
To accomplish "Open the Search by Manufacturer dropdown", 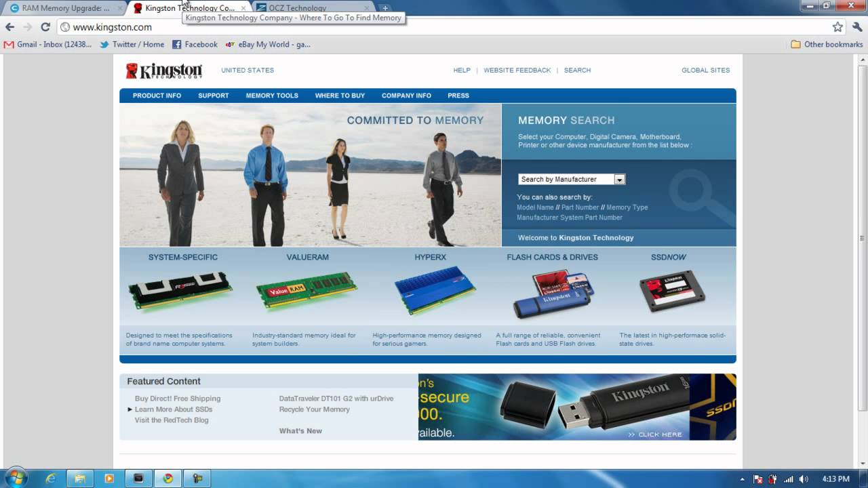I will point(572,179).
